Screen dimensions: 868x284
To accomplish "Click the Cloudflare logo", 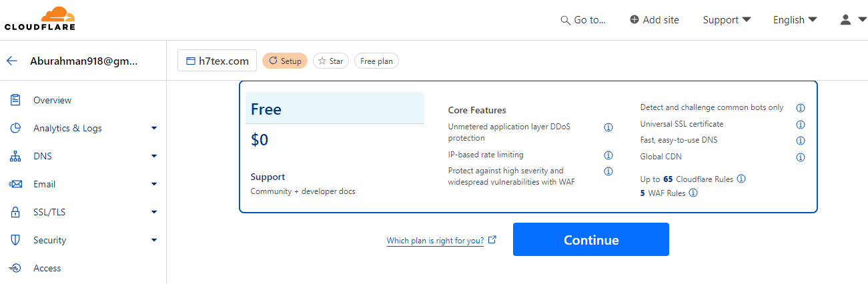I will pyautogui.click(x=40, y=19).
